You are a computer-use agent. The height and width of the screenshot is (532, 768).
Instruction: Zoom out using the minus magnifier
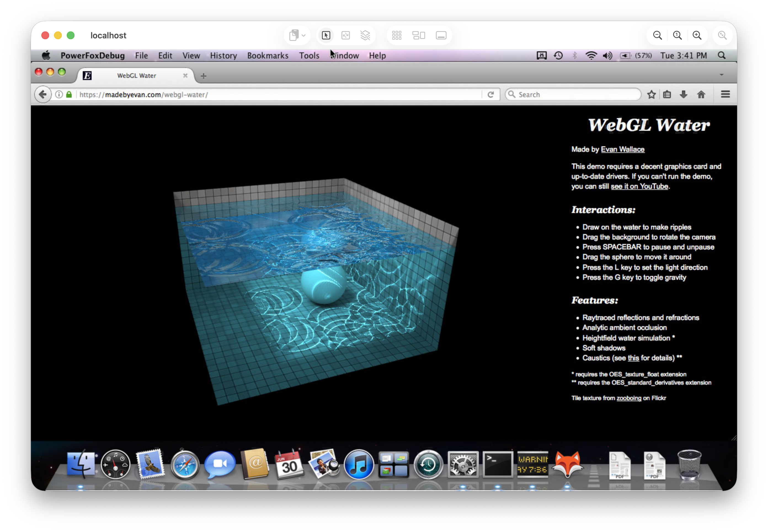coord(657,35)
